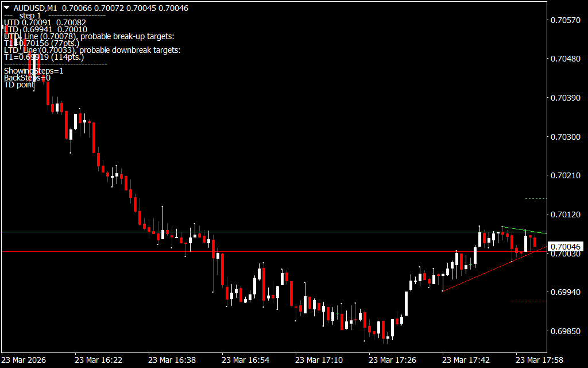Click the 0.70570 price axis label
Screen dimensions: 588x368
click(x=565, y=20)
